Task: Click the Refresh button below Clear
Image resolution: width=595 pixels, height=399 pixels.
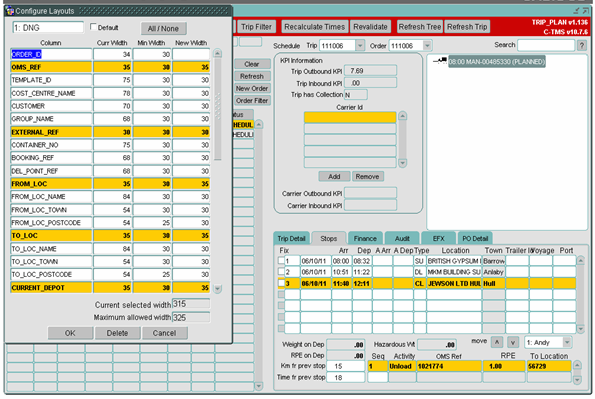Action: [252, 76]
